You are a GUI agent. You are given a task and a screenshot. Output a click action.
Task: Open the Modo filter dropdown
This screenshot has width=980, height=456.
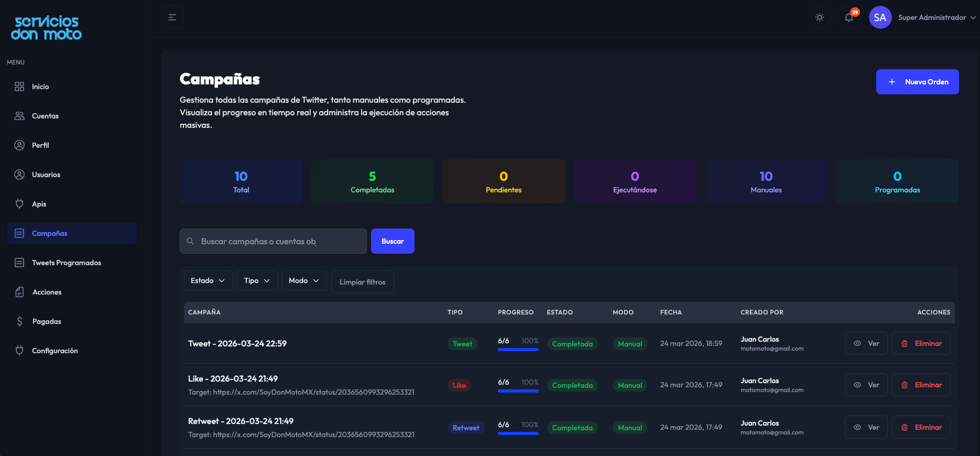tap(304, 281)
